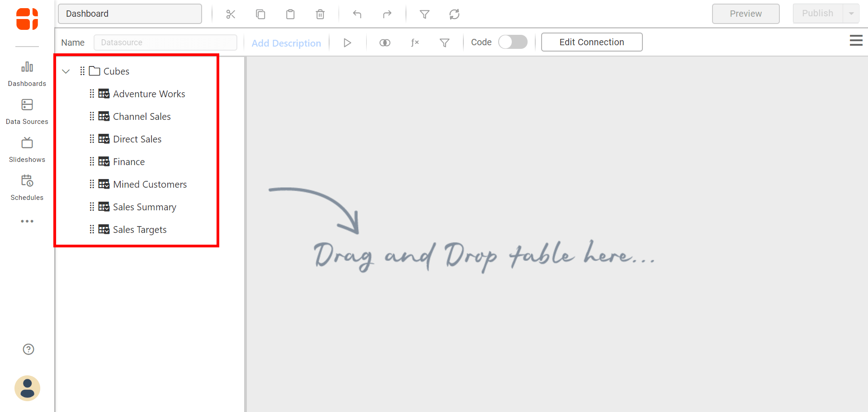Click the panel splitter beside the tree
The height and width of the screenshot is (412, 868).
click(x=245, y=234)
